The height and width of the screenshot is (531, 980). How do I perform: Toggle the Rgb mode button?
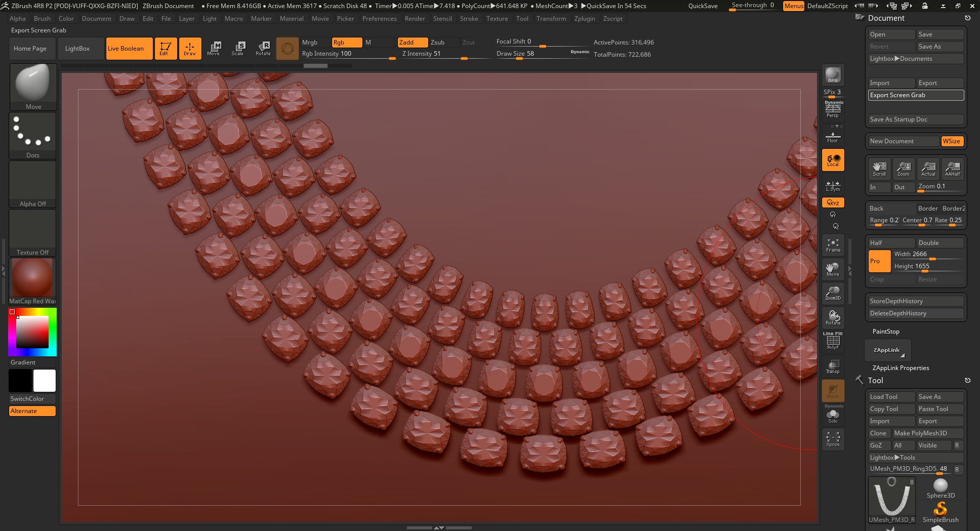pyautogui.click(x=347, y=43)
